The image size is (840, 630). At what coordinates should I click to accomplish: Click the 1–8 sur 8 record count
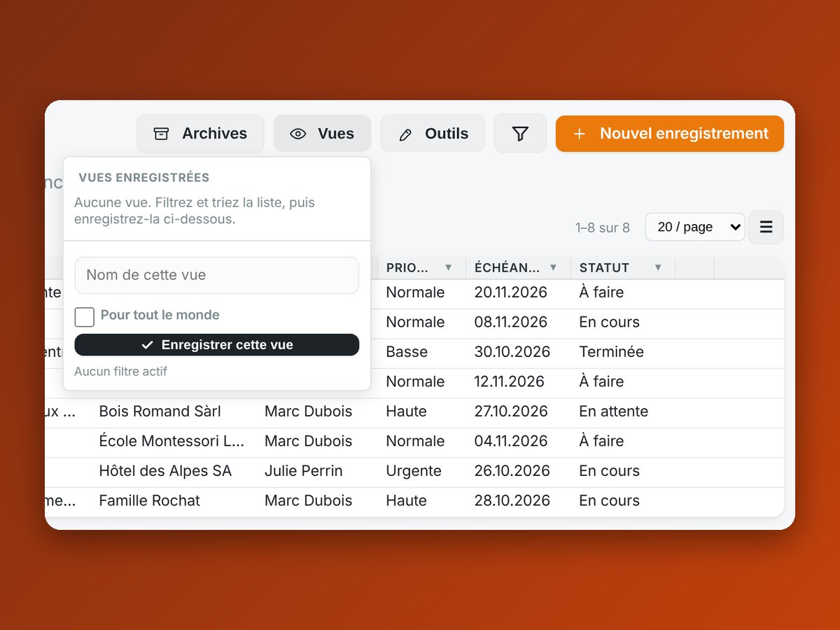pos(603,227)
